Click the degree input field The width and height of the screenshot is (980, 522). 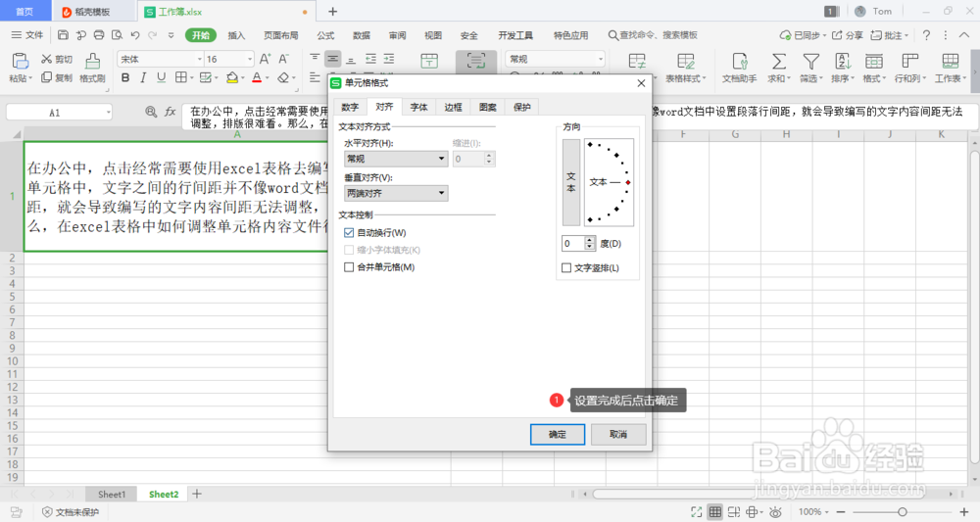tap(573, 243)
